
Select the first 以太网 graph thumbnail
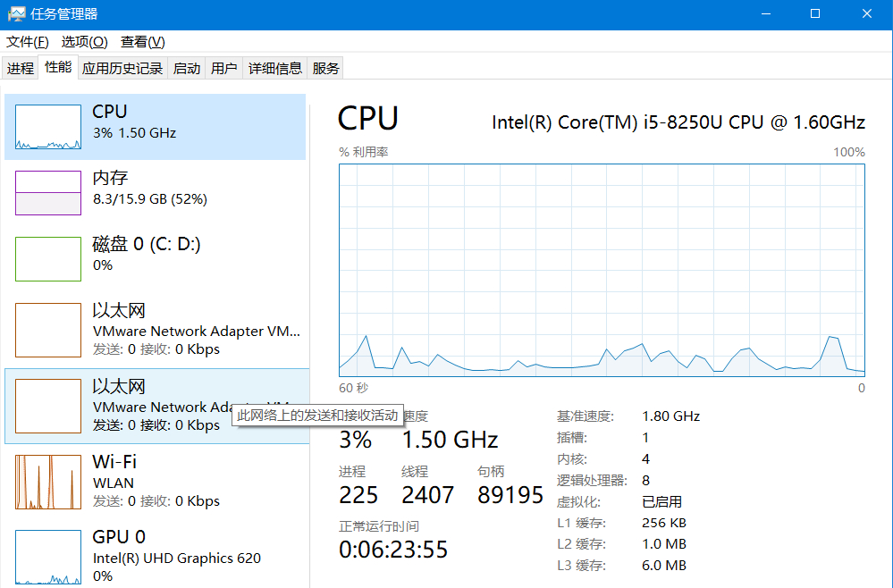point(48,330)
